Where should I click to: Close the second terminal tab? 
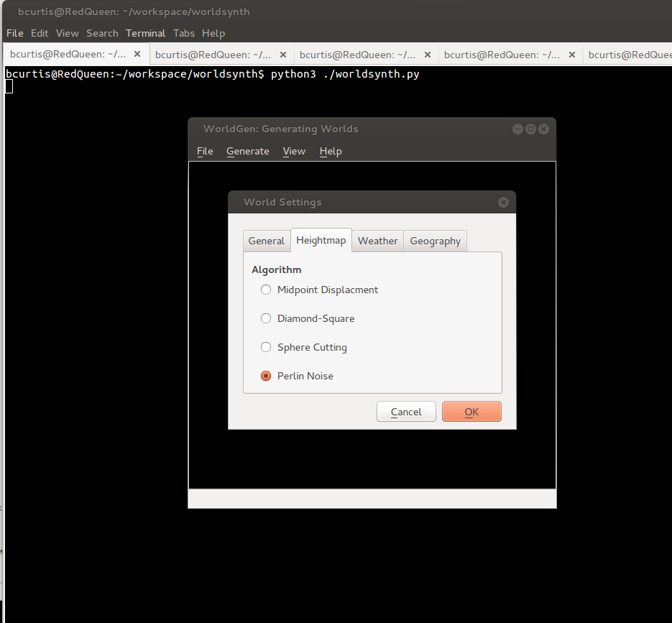point(282,55)
